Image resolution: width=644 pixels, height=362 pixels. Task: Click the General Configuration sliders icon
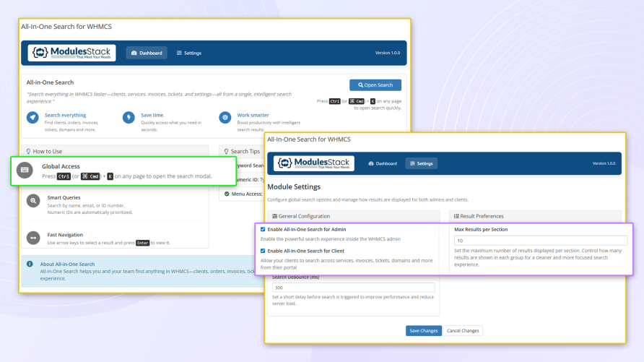click(275, 216)
